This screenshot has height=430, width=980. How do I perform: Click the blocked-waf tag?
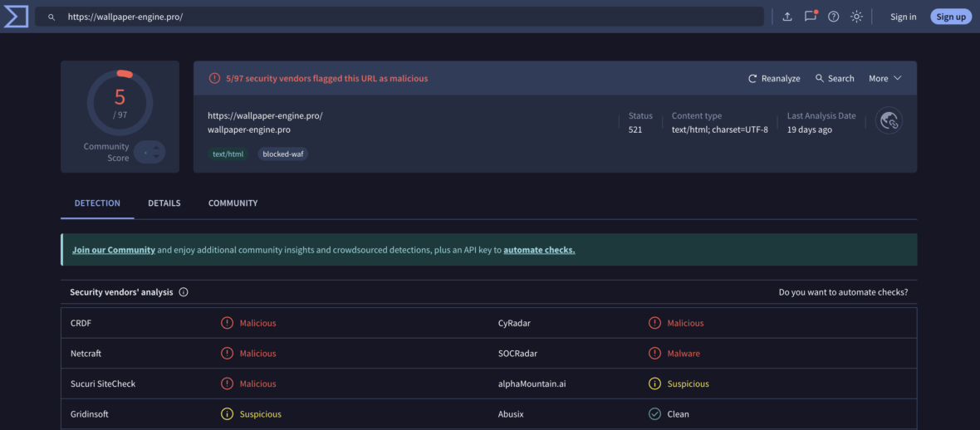pyautogui.click(x=283, y=154)
